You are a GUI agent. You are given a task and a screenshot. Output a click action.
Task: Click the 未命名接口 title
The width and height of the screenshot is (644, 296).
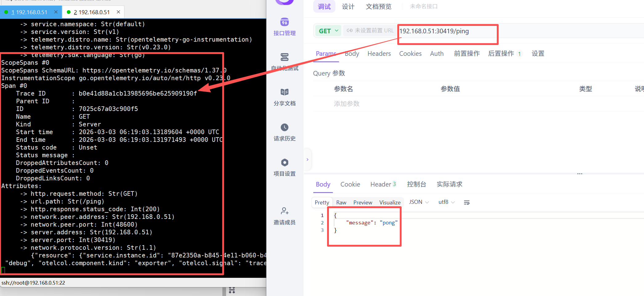click(423, 6)
